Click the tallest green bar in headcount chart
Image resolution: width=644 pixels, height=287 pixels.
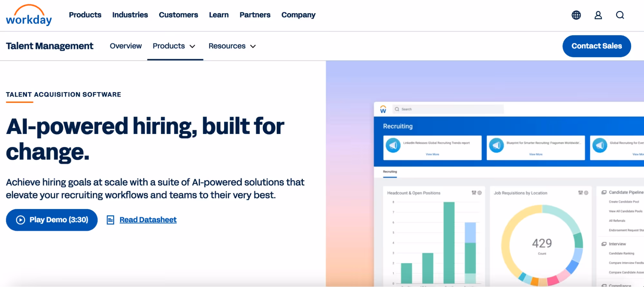[449, 243]
